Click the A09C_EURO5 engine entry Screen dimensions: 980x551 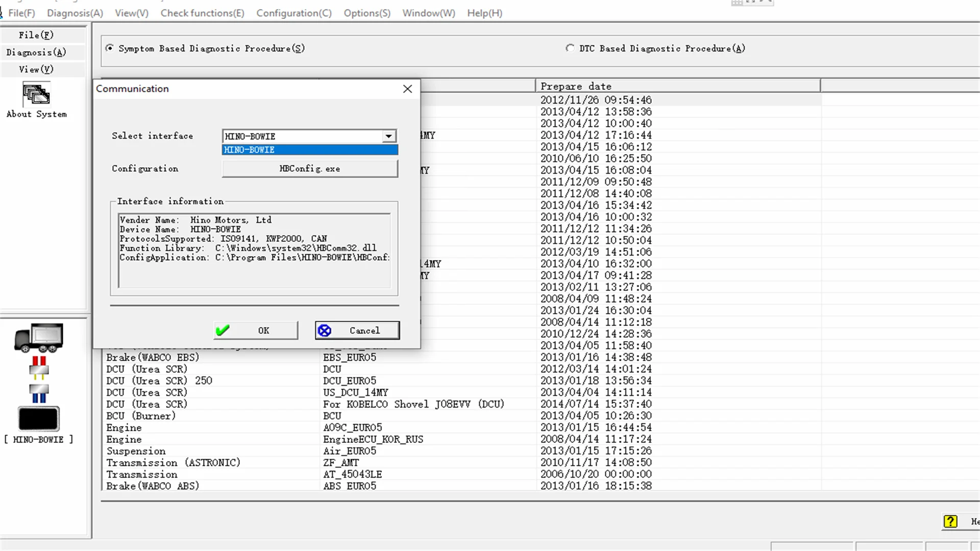coord(352,428)
